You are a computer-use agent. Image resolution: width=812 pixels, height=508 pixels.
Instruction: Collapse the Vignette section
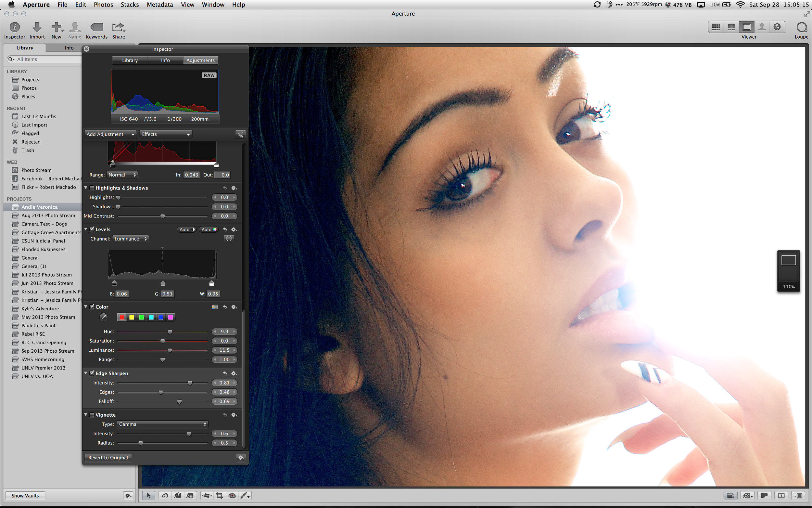click(x=86, y=415)
